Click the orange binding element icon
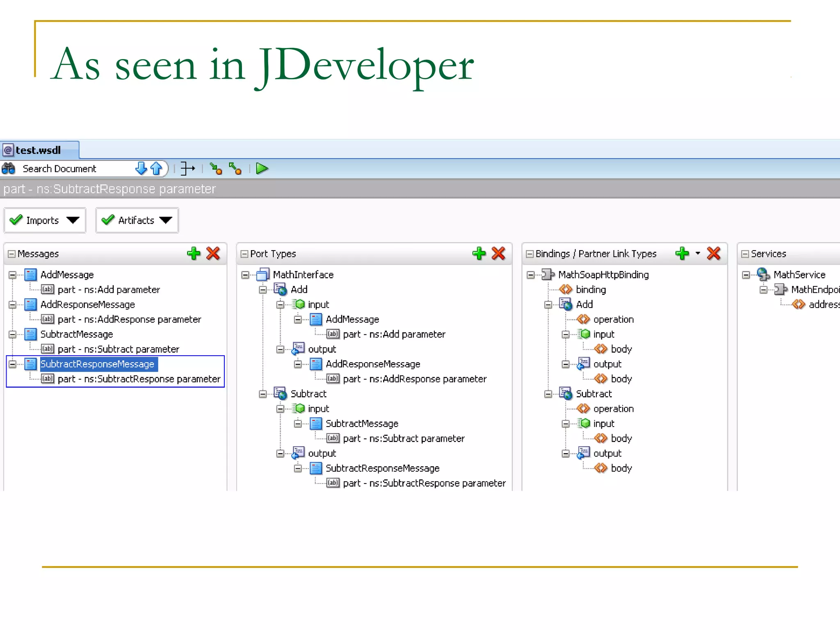The height and width of the screenshot is (630, 840). point(566,290)
